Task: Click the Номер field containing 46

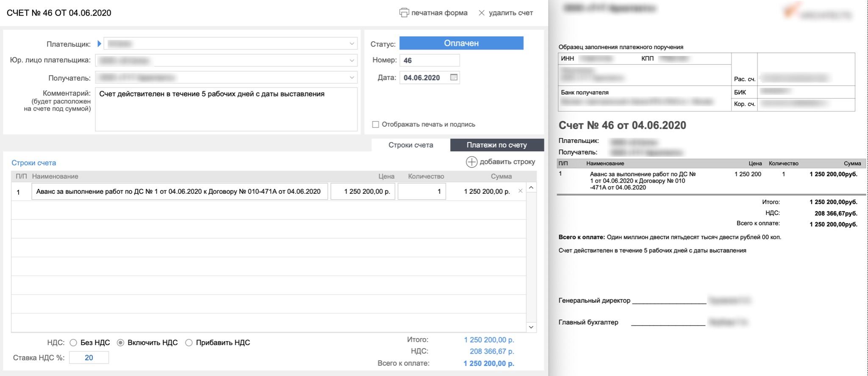Action: tap(429, 60)
